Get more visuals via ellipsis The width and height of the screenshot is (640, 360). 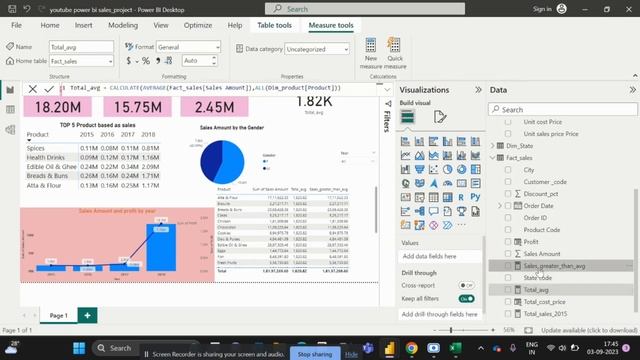pyautogui.click(x=461, y=225)
